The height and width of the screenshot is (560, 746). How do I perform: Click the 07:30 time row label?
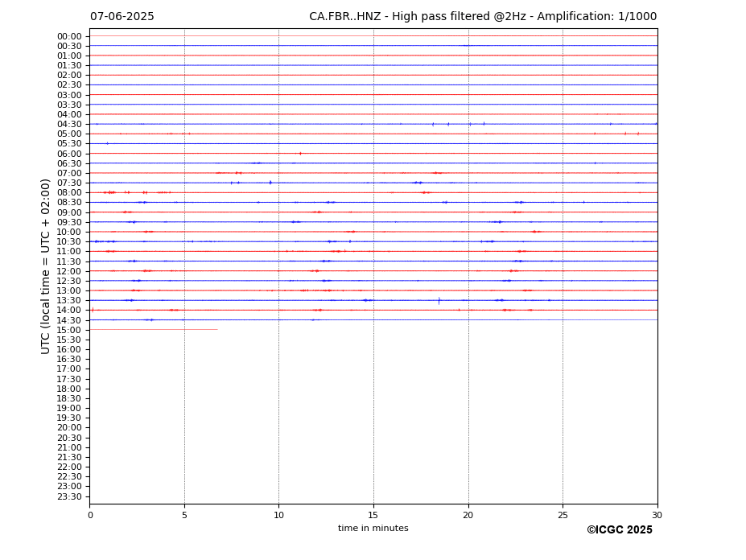[69, 183]
